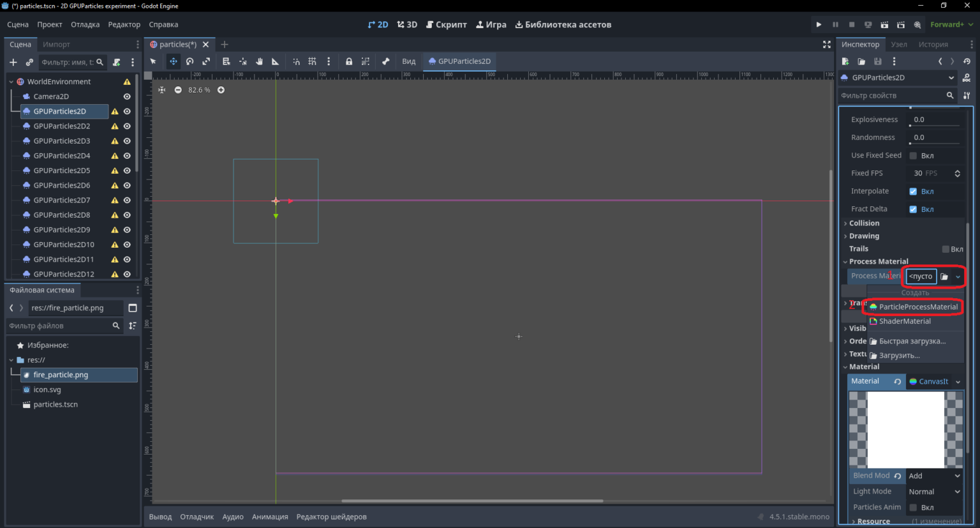Select Быстрая загрузка... menu entry

click(914, 342)
